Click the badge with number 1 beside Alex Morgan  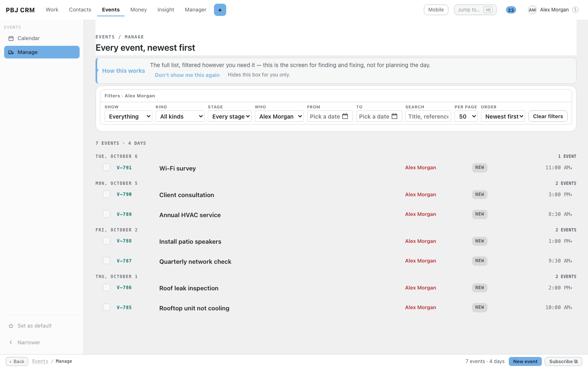(575, 10)
